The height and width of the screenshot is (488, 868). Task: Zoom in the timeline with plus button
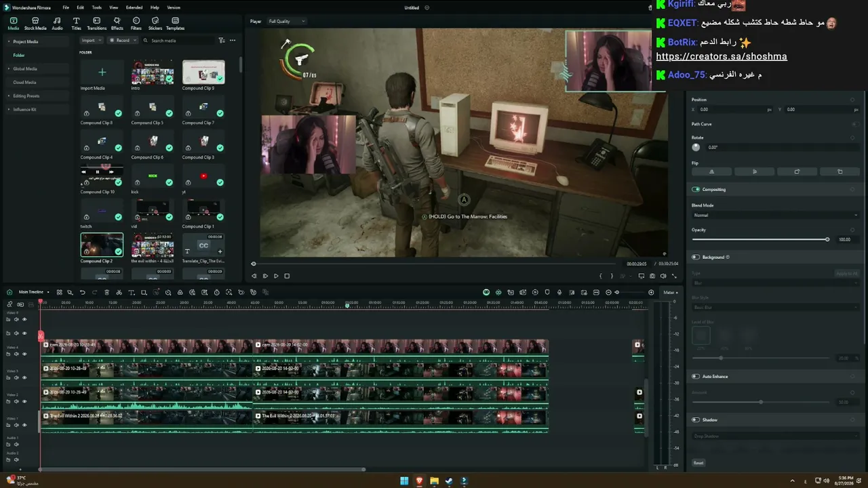651,292
